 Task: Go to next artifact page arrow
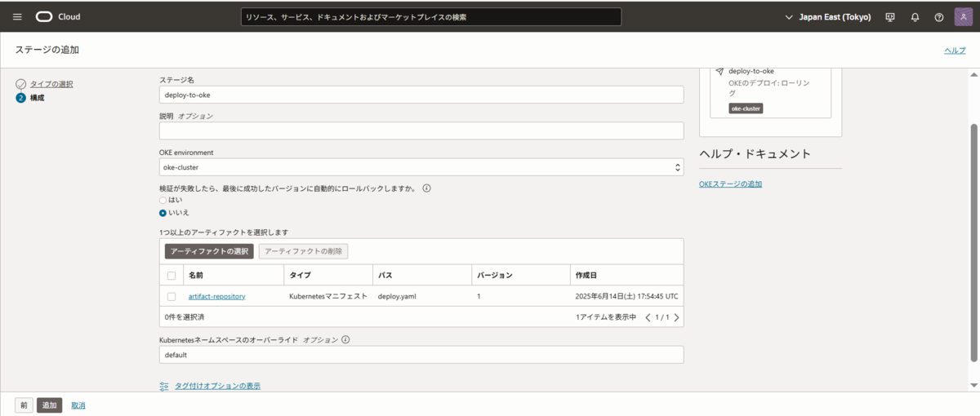676,317
